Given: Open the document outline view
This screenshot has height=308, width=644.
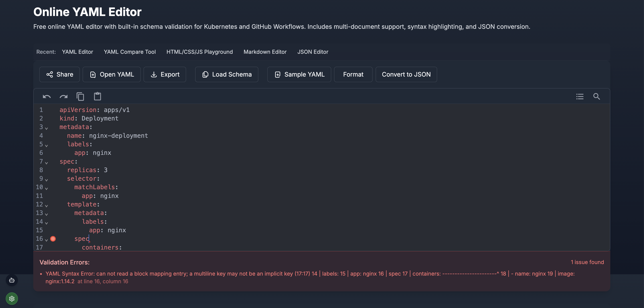Looking at the screenshot, I should [x=580, y=97].
